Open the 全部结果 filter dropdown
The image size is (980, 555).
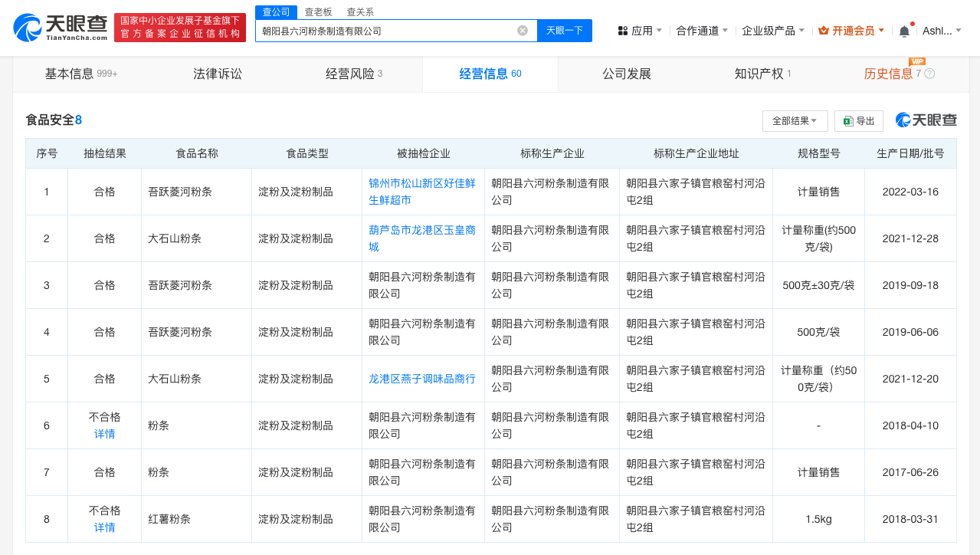coord(795,121)
